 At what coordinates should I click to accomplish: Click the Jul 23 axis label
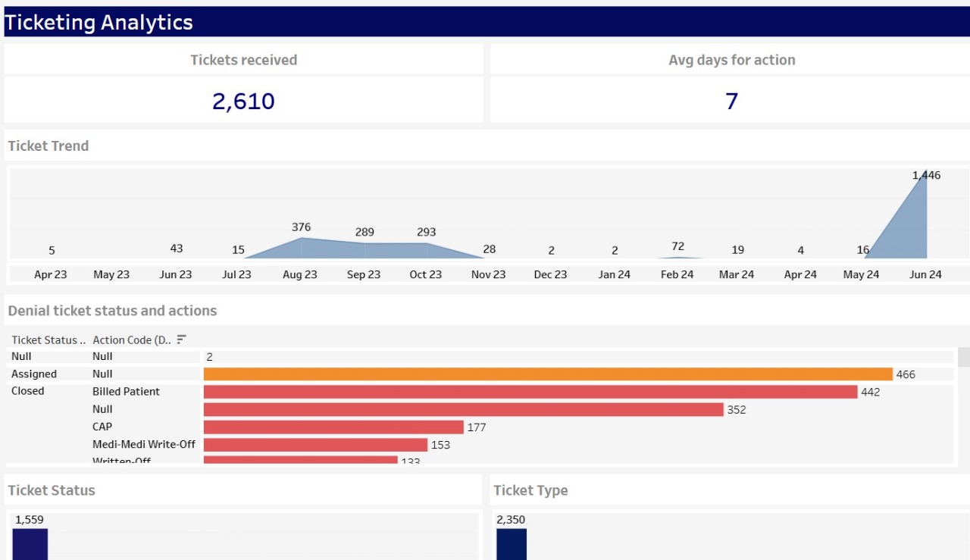(237, 274)
